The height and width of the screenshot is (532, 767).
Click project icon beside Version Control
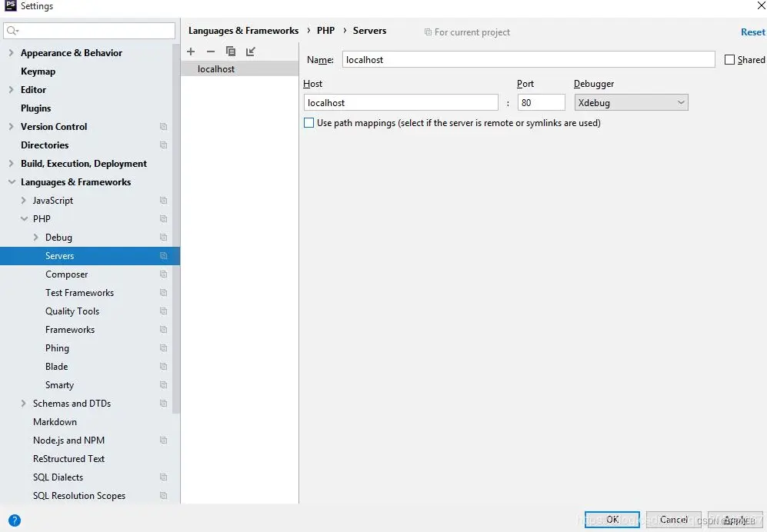(x=163, y=127)
